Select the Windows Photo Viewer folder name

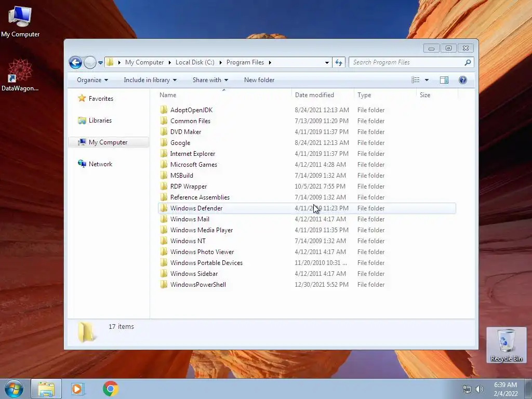pos(202,252)
